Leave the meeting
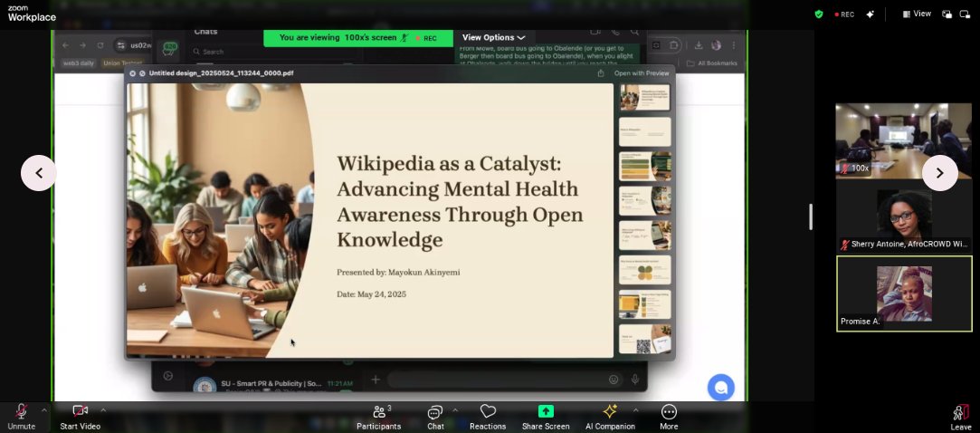Viewport: 980px width, 433px height. tap(961, 417)
